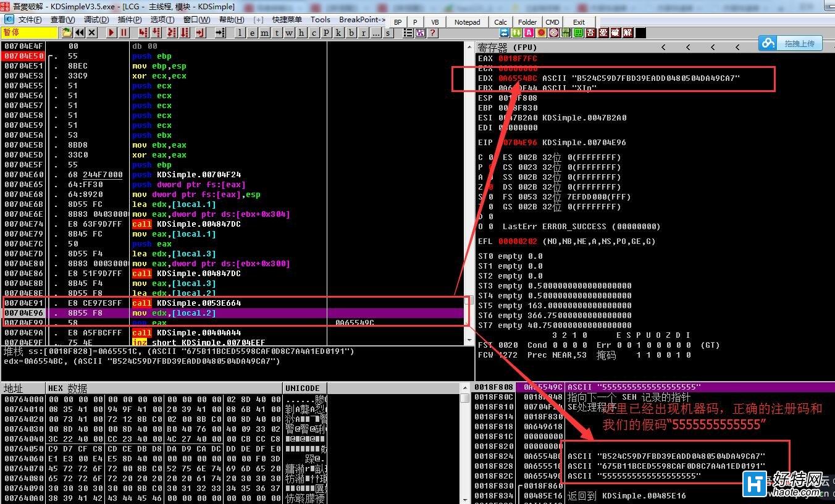835x504 pixels.
Task: Open the 选项(T) menu
Action: click(162, 20)
